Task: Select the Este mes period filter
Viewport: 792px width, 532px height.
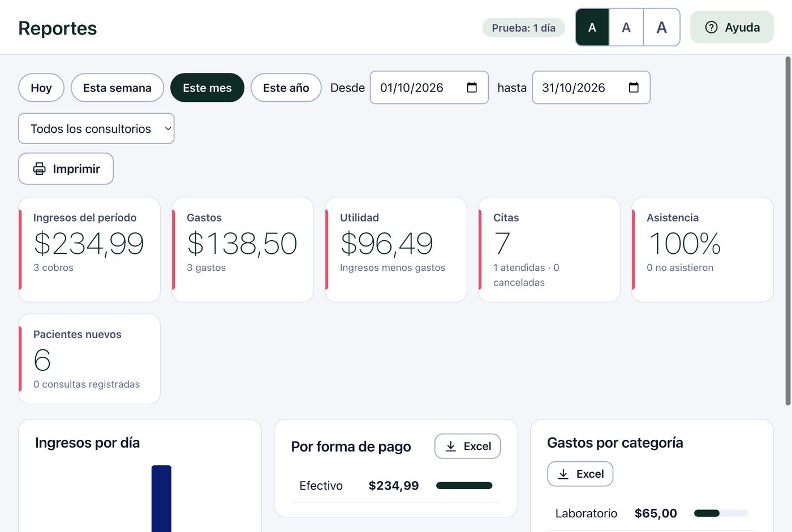Action: click(207, 88)
